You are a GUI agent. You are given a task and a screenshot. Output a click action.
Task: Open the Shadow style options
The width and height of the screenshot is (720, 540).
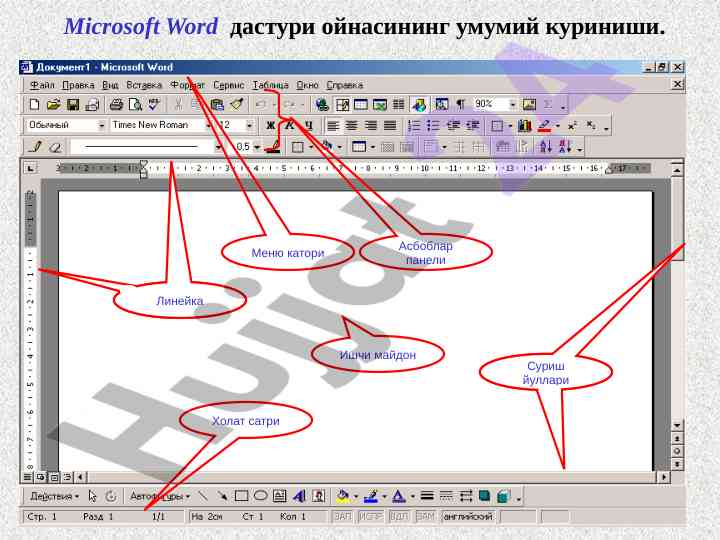coord(484,496)
